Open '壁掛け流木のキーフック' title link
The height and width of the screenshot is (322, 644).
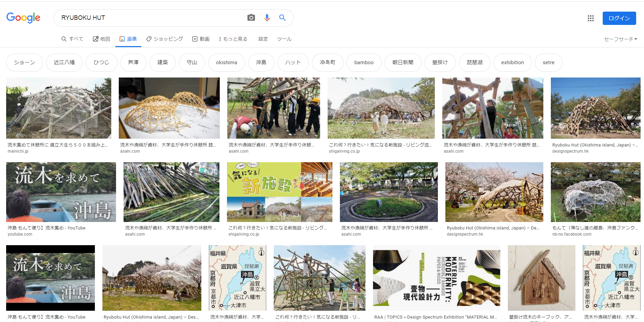(540, 317)
